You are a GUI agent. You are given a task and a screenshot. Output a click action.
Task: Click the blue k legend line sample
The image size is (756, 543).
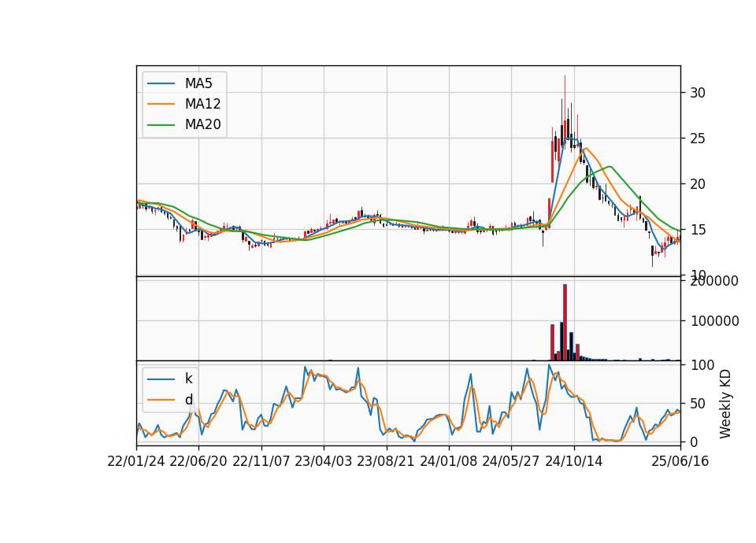161,379
